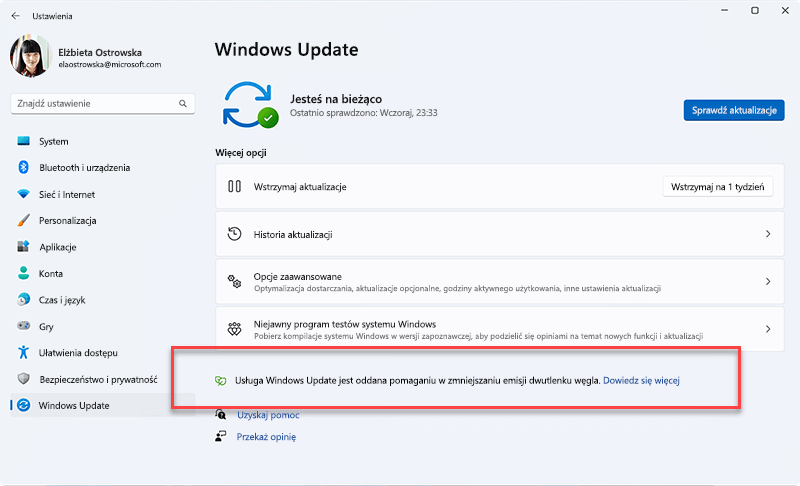Click the Więcej opcji heading
Viewport: 800px width, 486px height.
[241, 153]
